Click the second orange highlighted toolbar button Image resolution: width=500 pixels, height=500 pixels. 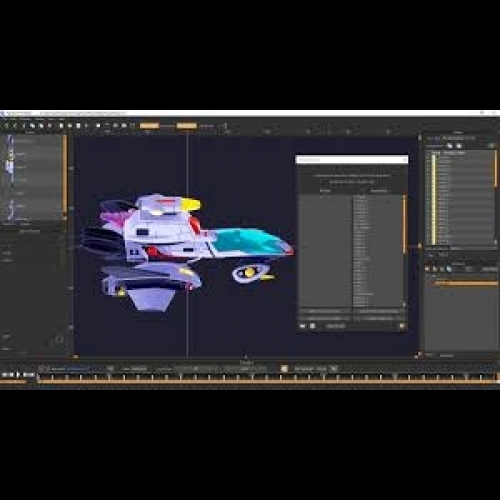click(186, 126)
